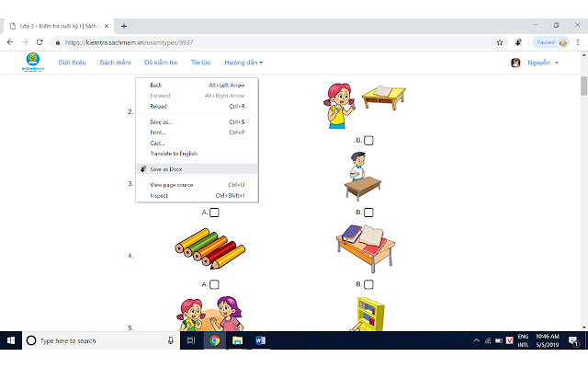
Task: Open File Explorer from the taskbar
Action: [x=237, y=340]
